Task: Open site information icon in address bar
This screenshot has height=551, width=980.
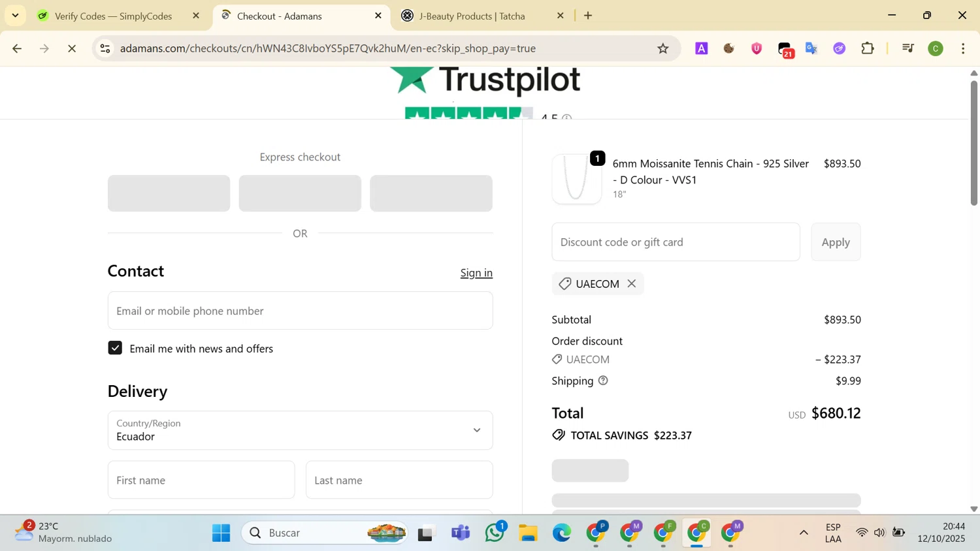Action: click(105, 48)
